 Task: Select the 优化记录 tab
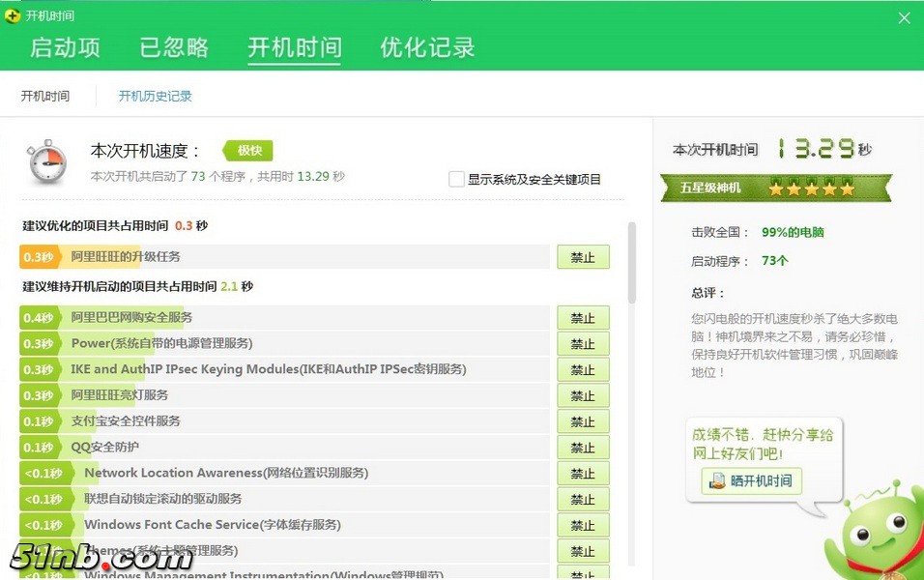pos(427,47)
